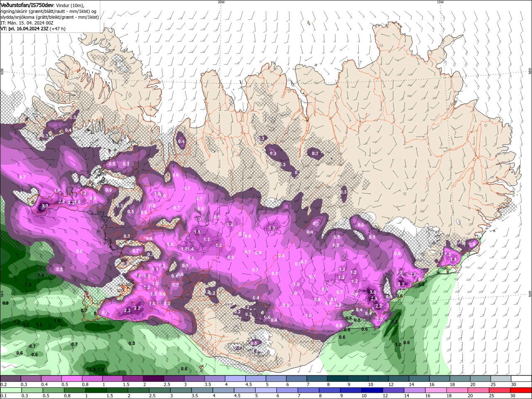Pick the indigo-violet 12 rain legend swatch
The image size is (532, 399).
point(393,390)
